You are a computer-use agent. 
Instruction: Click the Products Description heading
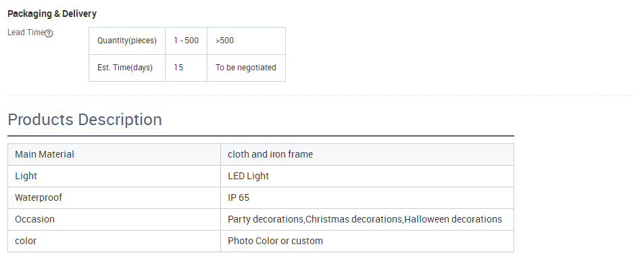pyautogui.click(x=84, y=120)
